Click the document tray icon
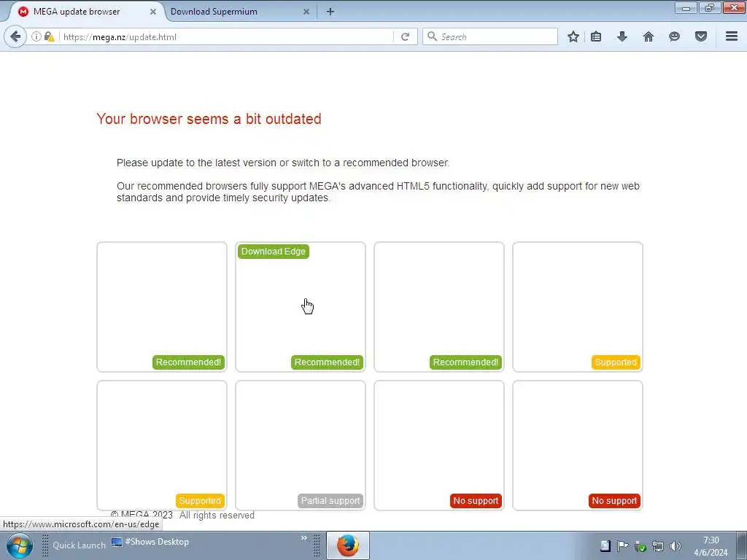The width and height of the screenshot is (747, 560). (605, 545)
